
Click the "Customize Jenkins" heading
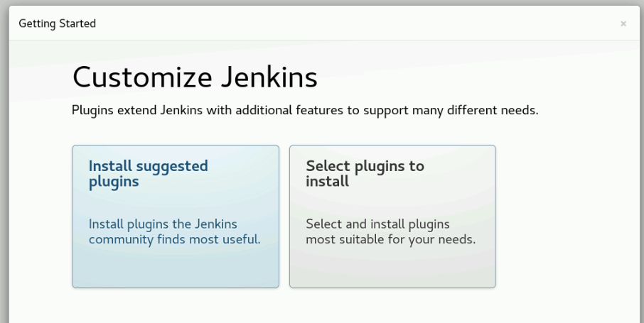click(195, 77)
